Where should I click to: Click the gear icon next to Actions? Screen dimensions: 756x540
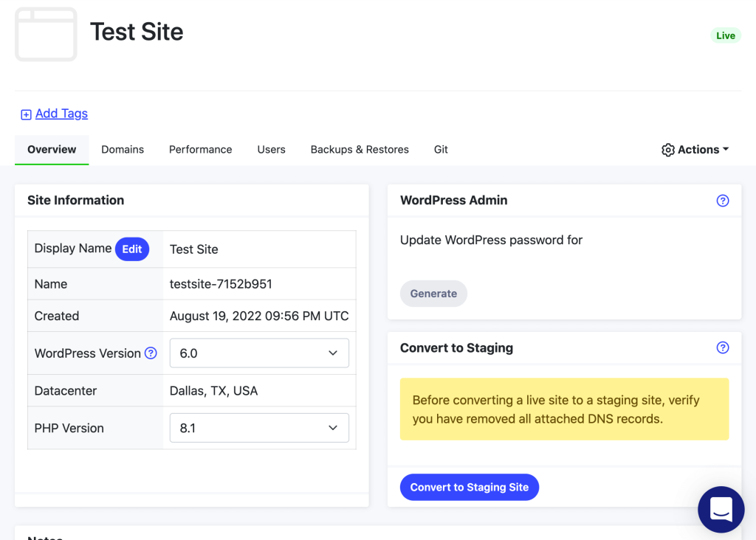coord(667,150)
